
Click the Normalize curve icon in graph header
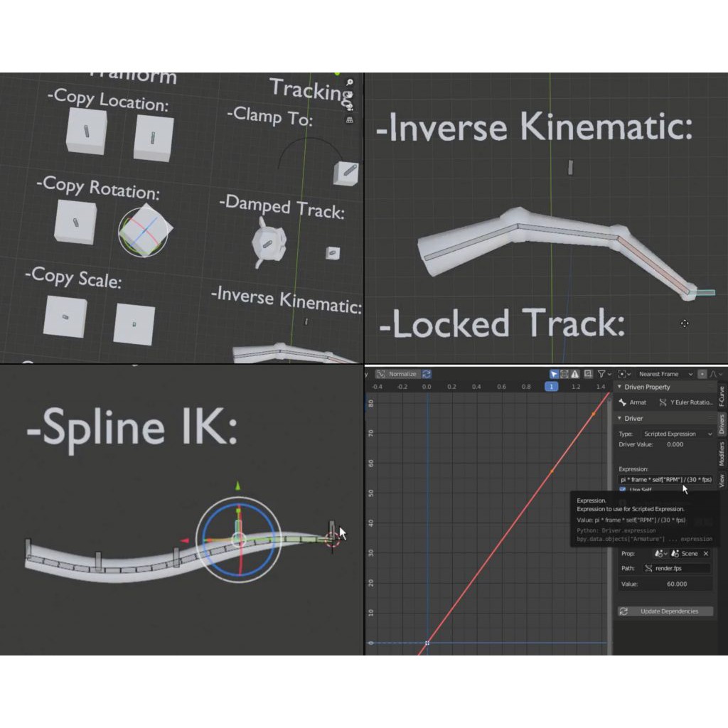coord(381,374)
